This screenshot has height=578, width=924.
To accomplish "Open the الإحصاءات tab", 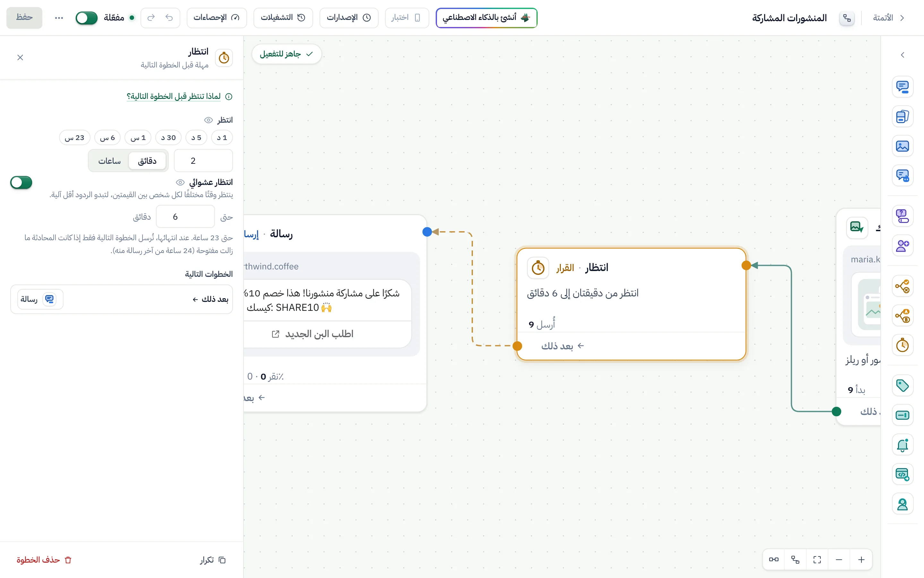I will (217, 18).
